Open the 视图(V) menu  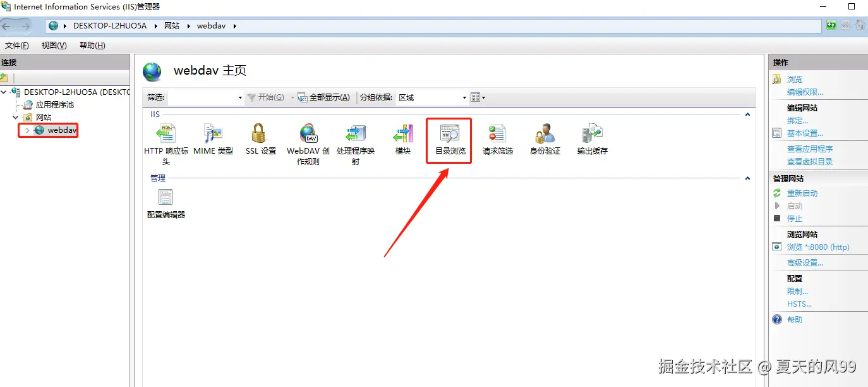tap(54, 46)
